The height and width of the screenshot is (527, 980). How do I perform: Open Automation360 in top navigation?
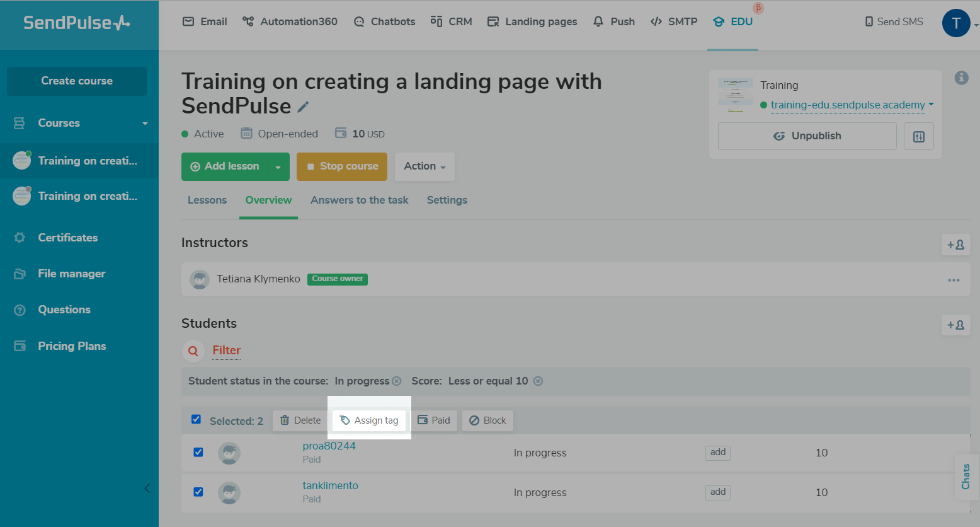pos(290,21)
